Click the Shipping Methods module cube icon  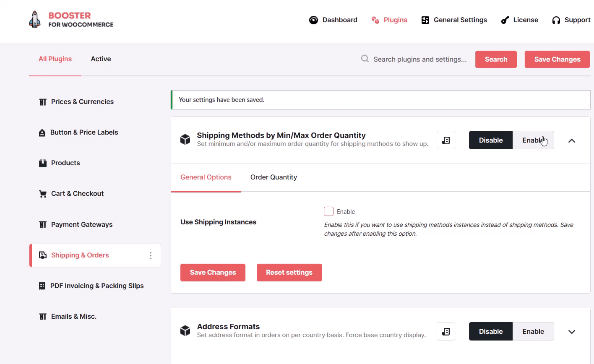coord(185,140)
